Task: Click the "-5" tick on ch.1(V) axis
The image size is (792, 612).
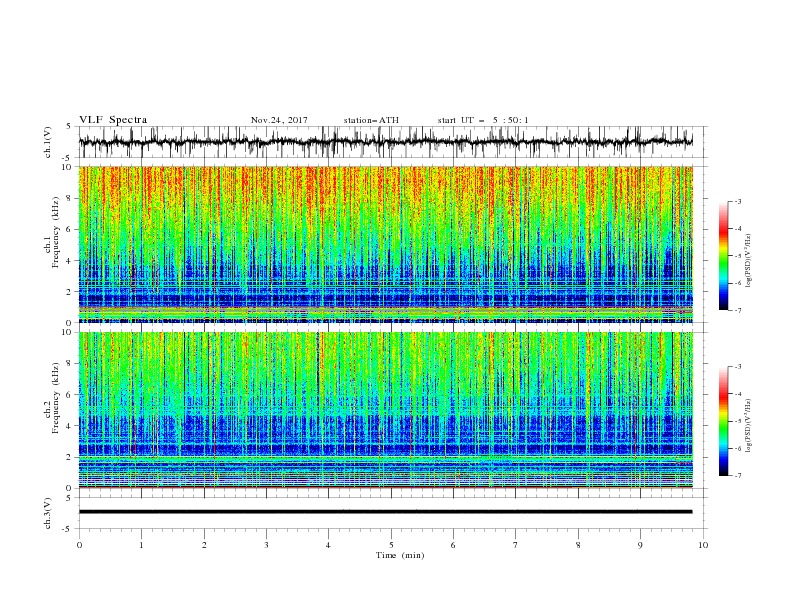Action: click(68, 158)
